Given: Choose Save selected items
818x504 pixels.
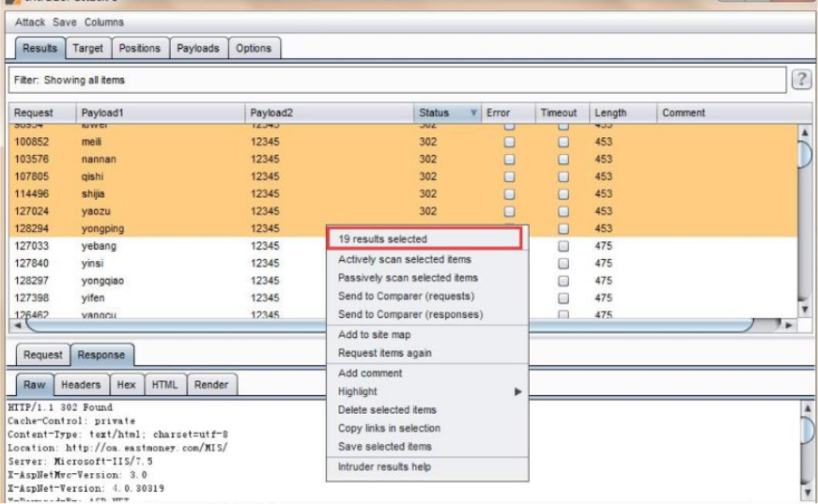Looking at the screenshot, I should [x=384, y=447].
